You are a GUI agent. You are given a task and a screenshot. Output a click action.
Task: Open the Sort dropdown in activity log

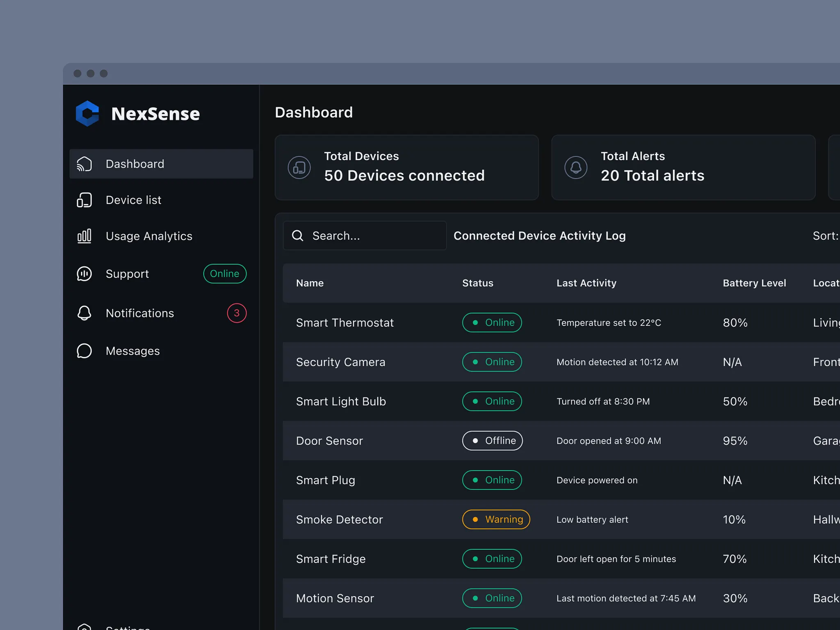pyautogui.click(x=825, y=236)
